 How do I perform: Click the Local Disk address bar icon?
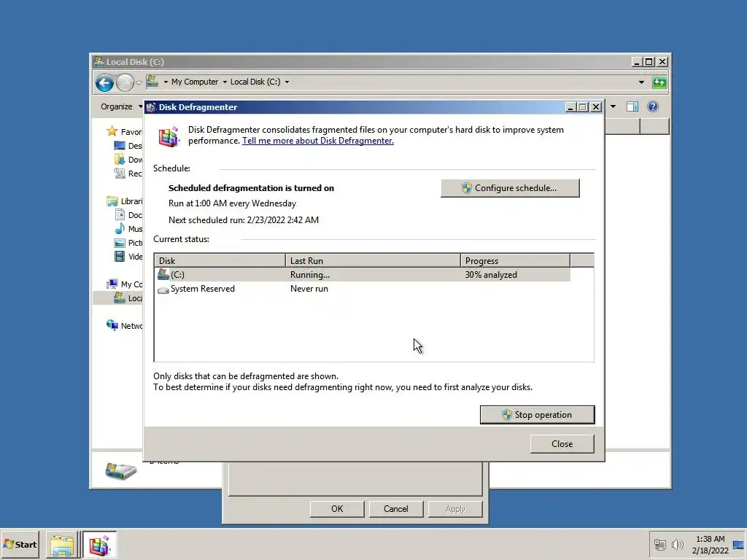(152, 82)
